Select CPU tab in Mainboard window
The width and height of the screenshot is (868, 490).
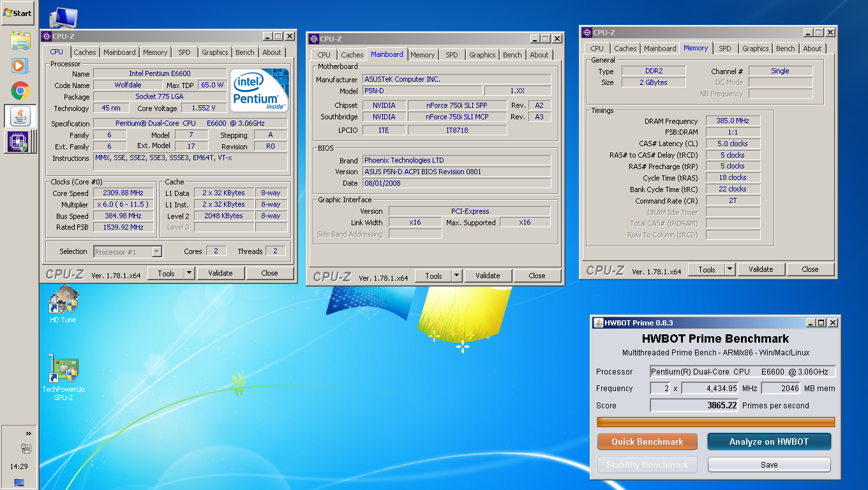(324, 55)
